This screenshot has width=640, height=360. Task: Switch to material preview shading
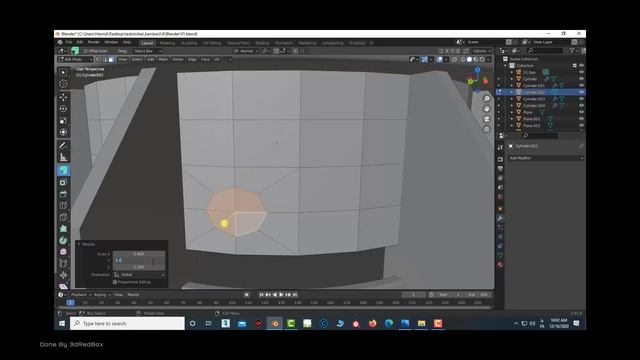(x=476, y=60)
